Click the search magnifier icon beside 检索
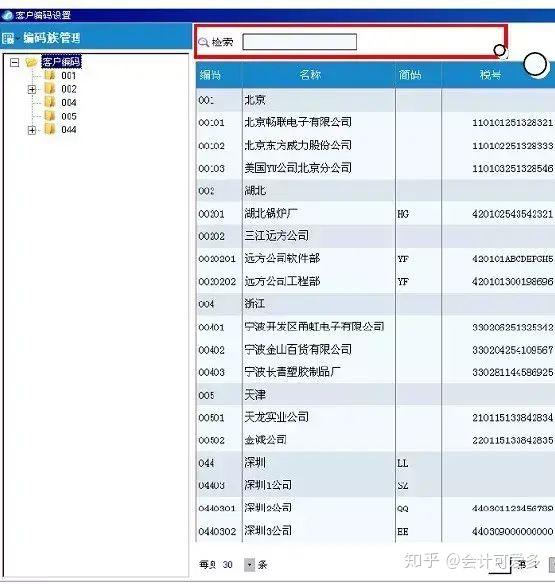Image resolution: width=555 pixels, height=584 pixels. point(203,42)
